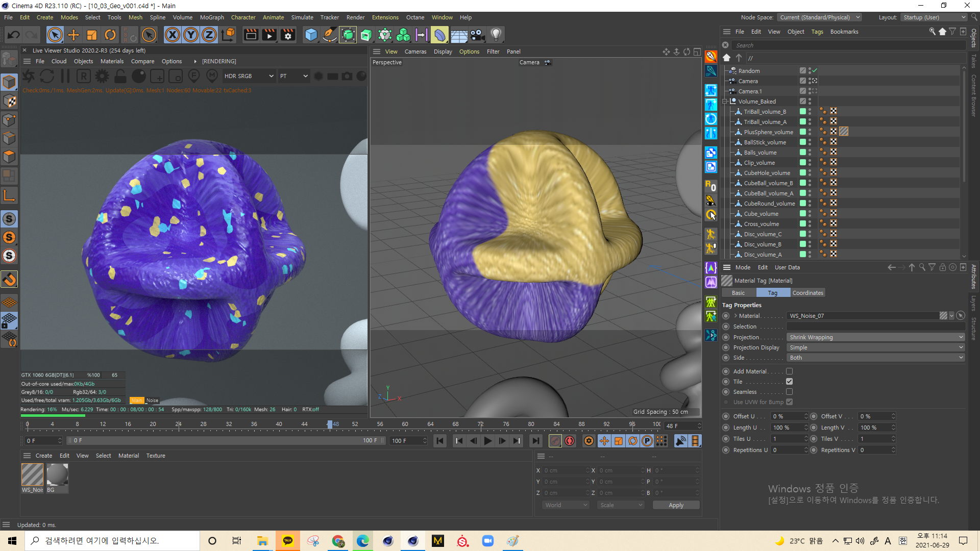Select the BG material thumbnail
Viewport: 980px width, 551px height.
coord(57,475)
